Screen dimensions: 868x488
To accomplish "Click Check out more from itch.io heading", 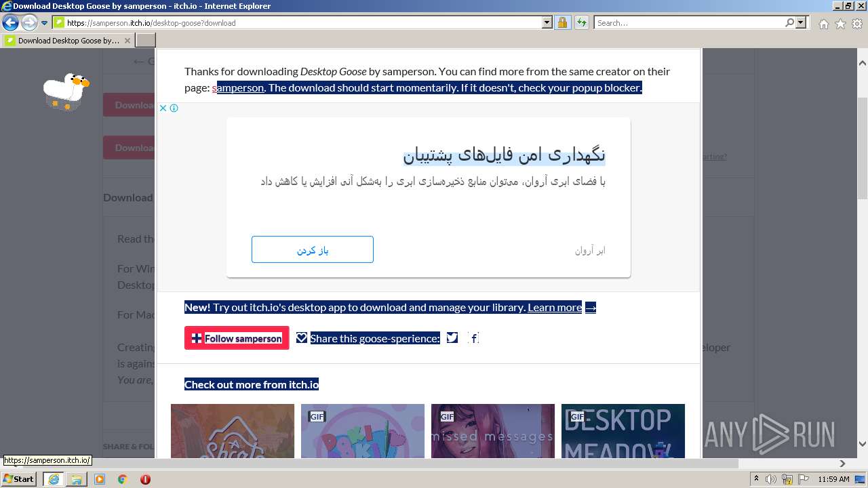I will 252,384.
